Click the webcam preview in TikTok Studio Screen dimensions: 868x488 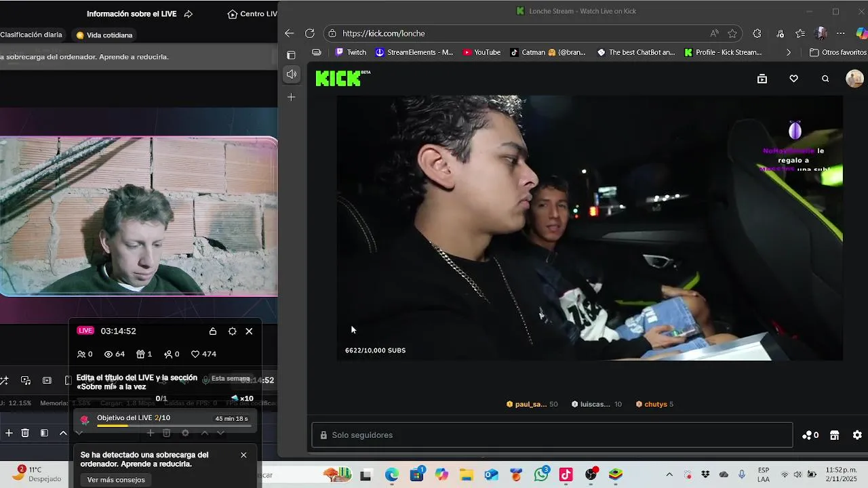point(138,217)
